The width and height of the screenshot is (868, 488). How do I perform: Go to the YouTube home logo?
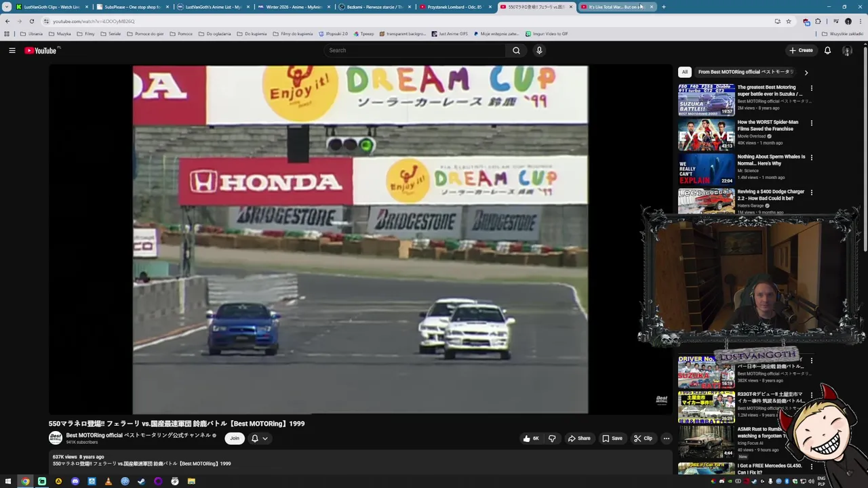click(40, 50)
